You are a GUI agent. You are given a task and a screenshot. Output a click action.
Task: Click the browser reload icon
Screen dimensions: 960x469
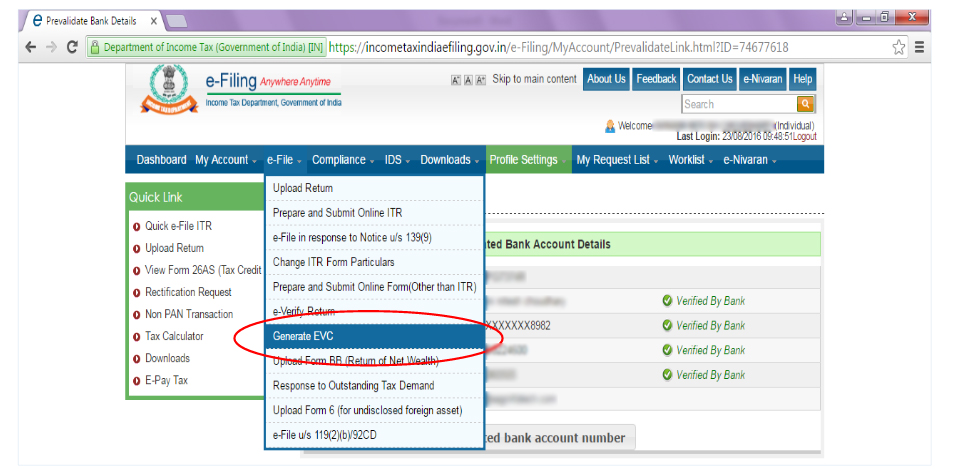tap(72, 47)
